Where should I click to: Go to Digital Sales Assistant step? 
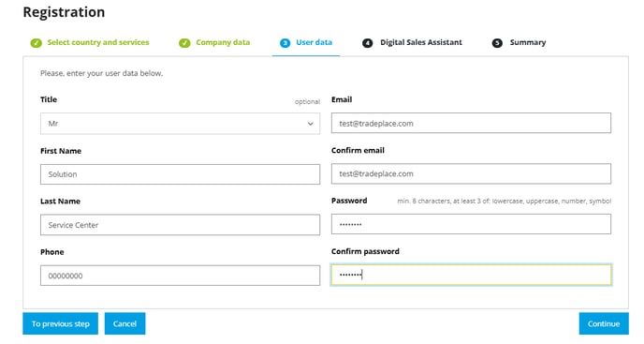(x=421, y=42)
